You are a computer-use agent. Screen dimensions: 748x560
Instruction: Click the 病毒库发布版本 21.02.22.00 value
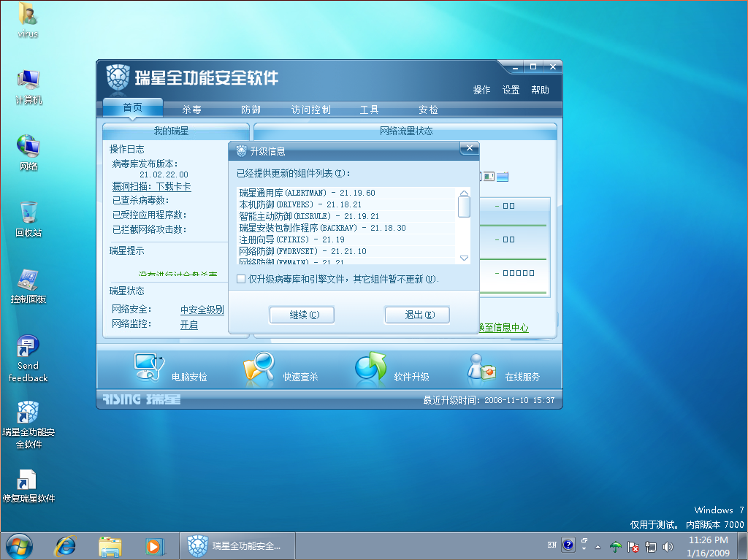pos(164,174)
